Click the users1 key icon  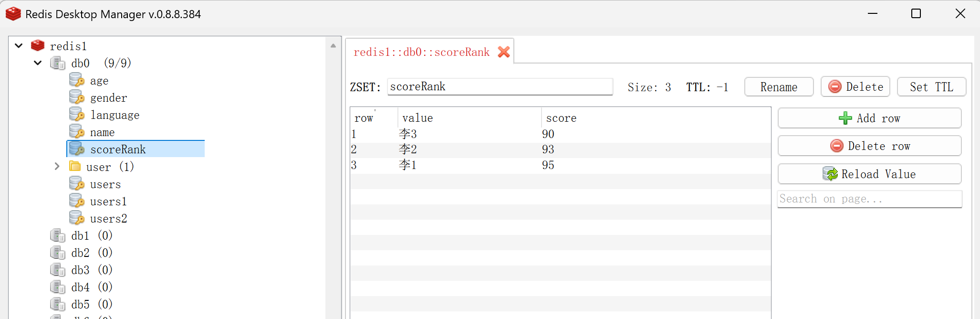77,201
